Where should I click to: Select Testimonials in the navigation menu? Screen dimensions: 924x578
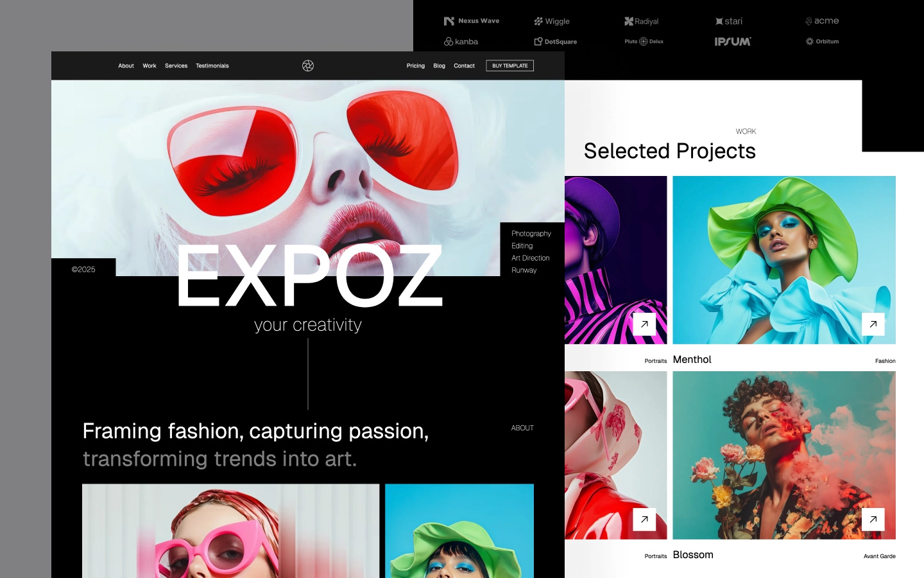[x=212, y=66]
